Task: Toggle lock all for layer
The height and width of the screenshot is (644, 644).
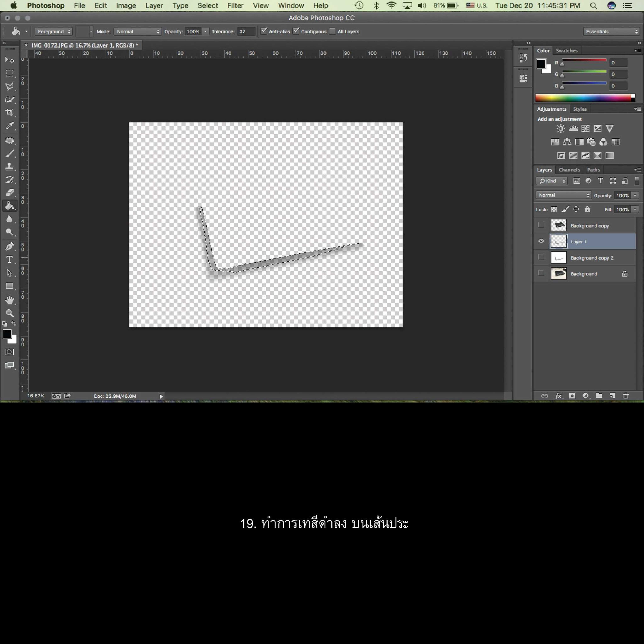Action: tap(587, 209)
